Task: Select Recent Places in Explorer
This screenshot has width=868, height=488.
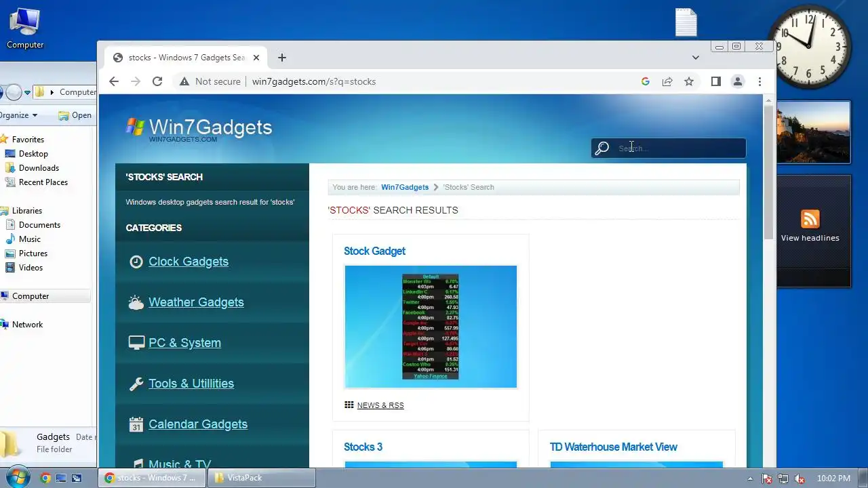Action: pyautogui.click(x=43, y=182)
